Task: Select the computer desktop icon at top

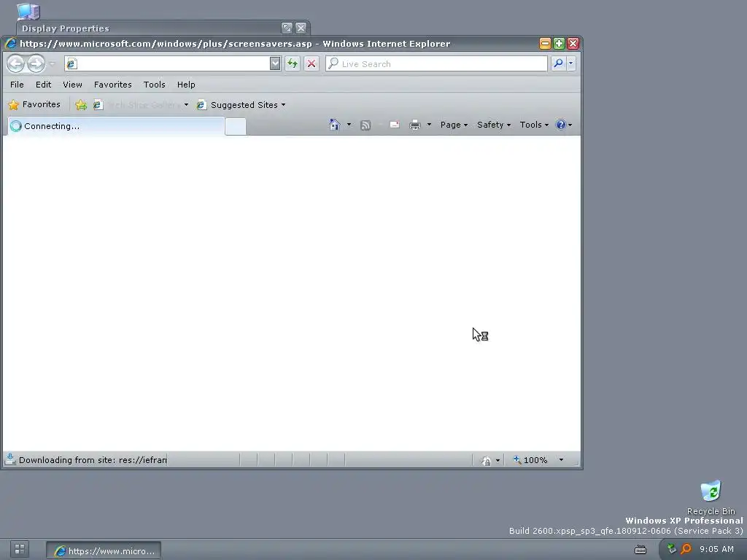Action: (28, 10)
